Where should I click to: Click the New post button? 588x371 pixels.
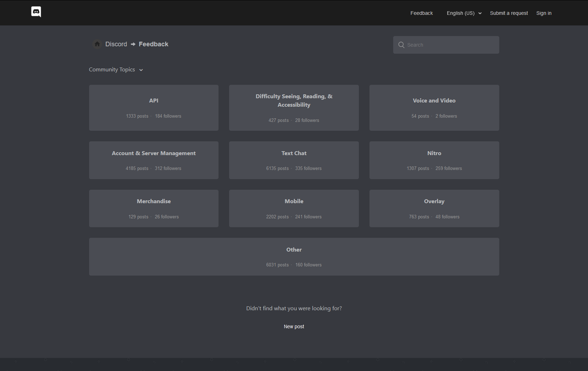tap(294, 326)
